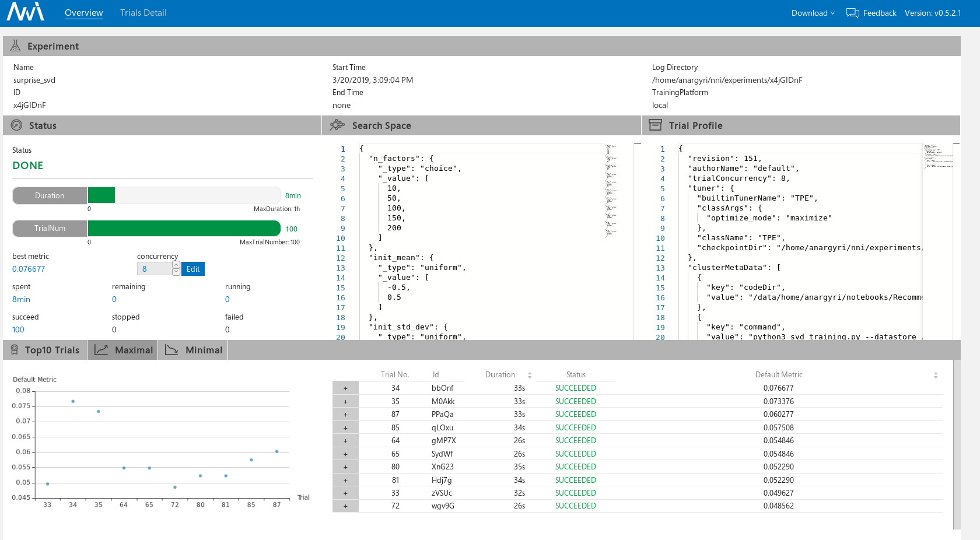Click the Experiment flask icon
Viewport: 980px width, 540px height.
click(x=16, y=45)
